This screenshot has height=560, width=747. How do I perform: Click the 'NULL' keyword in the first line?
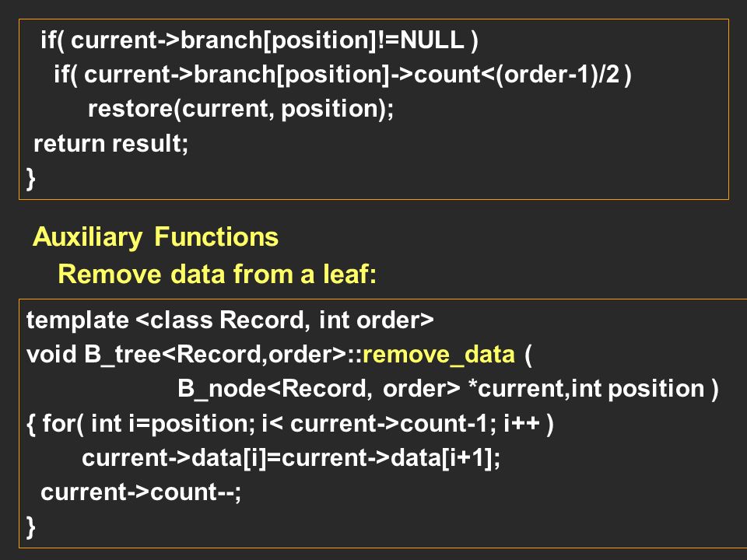(x=432, y=40)
